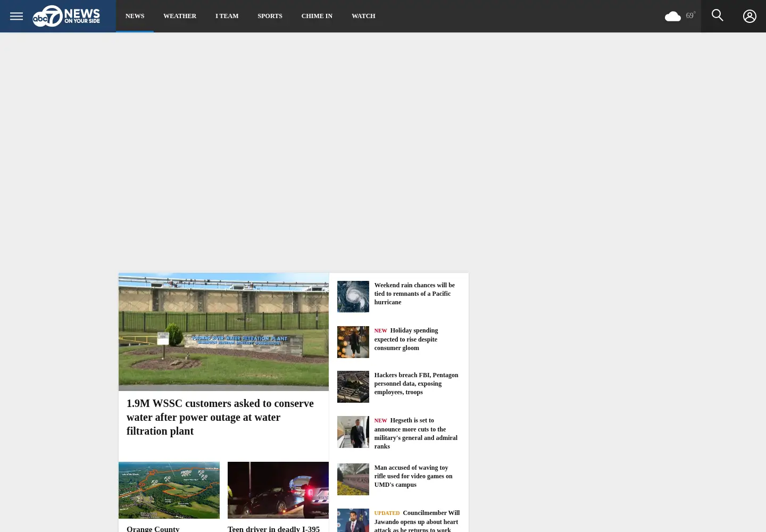Viewport: 766px width, 532px height.
Task: Open the Holiday spending expected to rise story
Action: pos(406,339)
